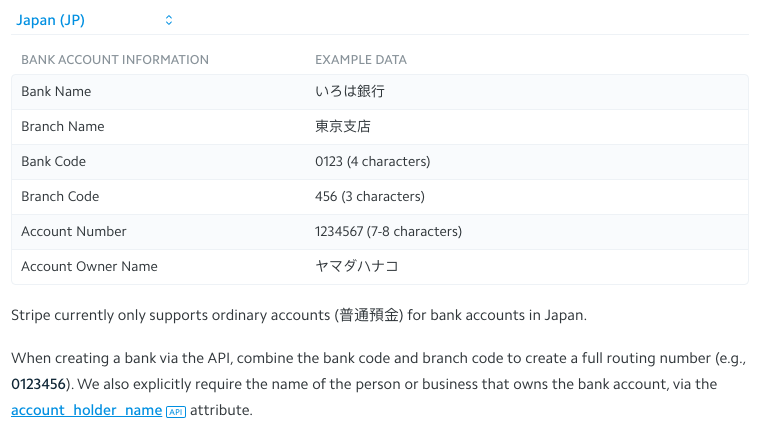
Task: Click the API badge icon
Action: [176, 411]
